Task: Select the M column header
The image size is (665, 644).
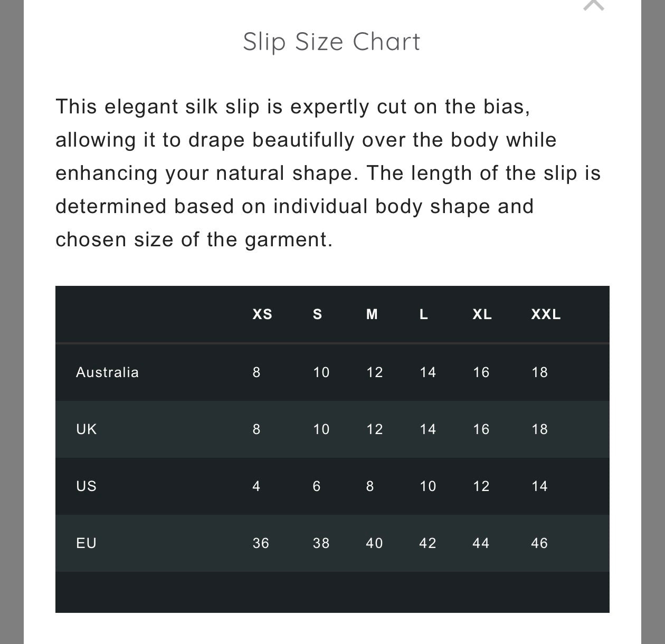Action: tap(372, 314)
